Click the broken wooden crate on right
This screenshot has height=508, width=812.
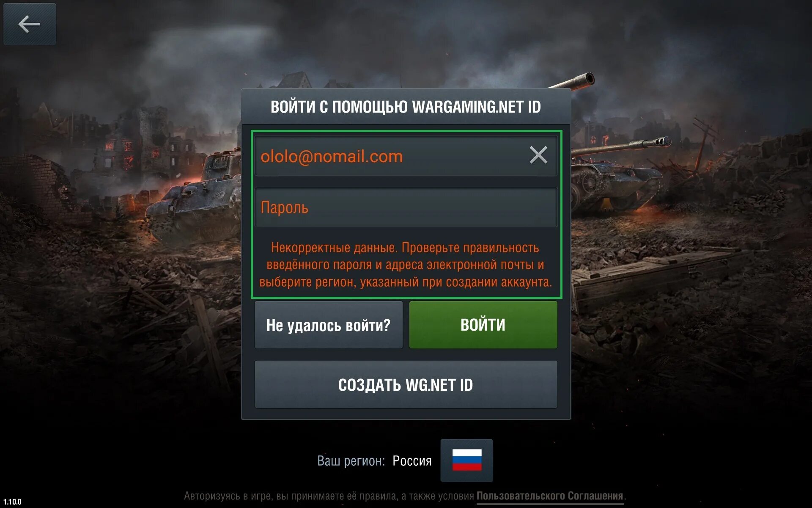(x=660, y=275)
